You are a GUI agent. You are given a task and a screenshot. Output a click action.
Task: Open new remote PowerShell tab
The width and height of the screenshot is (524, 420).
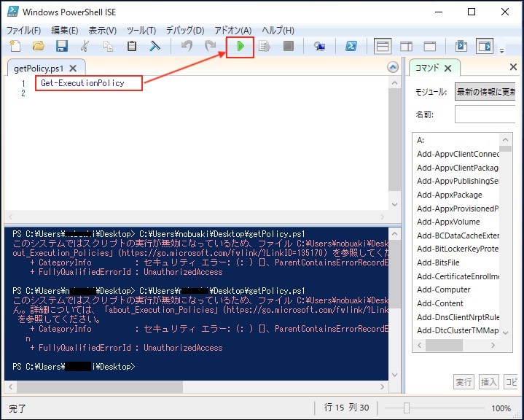pyautogui.click(x=319, y=46)
